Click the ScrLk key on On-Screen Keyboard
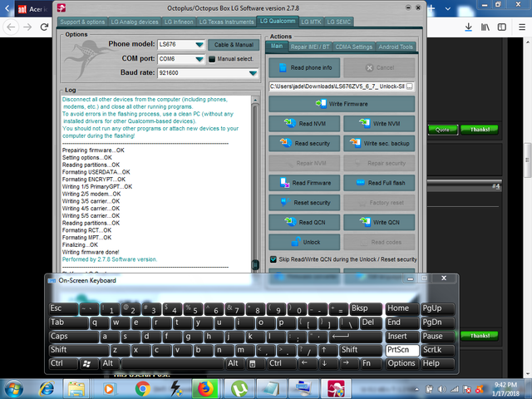This screenshot has height=399, width=532. tap(437, 350)
